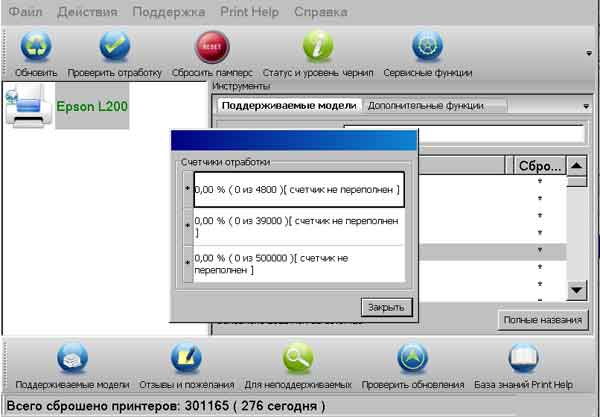This screenshot has width=600, height=417.
Task: Open Статус и уровень чернил info icon
Action: click(317, 48)
